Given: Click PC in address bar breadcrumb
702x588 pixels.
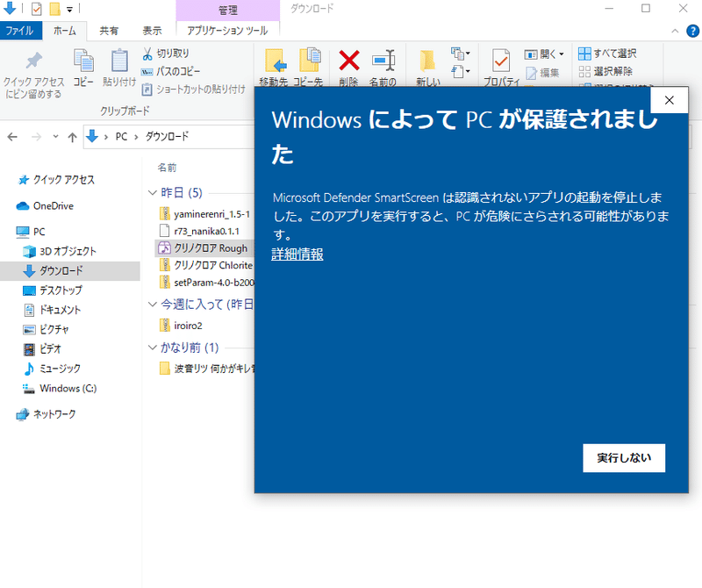Looking at the screenshot, I should tap(121, 137).
